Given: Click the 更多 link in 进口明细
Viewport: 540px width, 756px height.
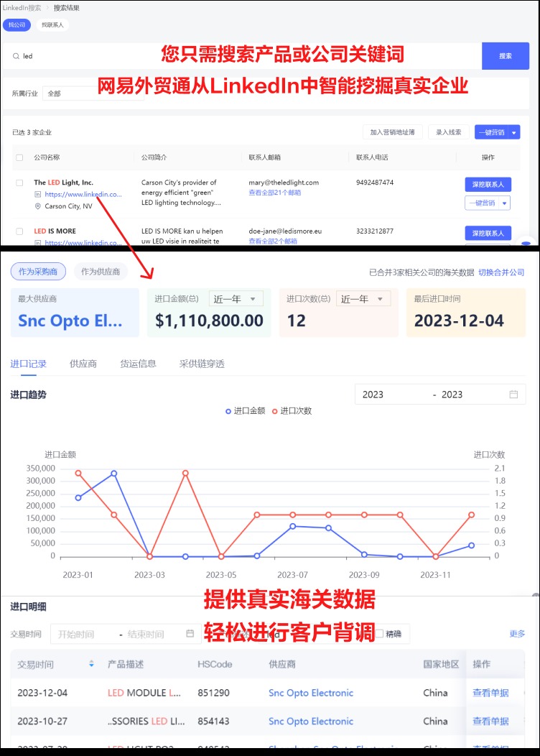Looking at the screenshot, I should pos(517,634).
